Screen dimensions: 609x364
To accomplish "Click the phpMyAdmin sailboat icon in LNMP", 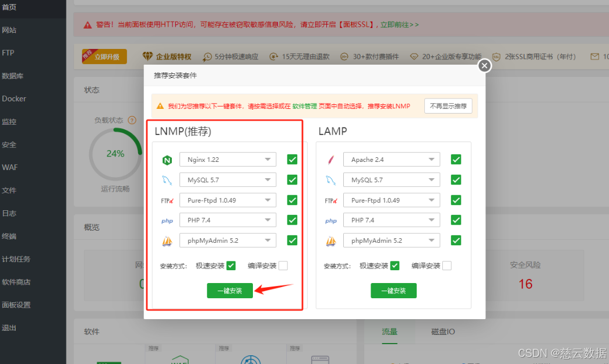I will coord(167,241).
